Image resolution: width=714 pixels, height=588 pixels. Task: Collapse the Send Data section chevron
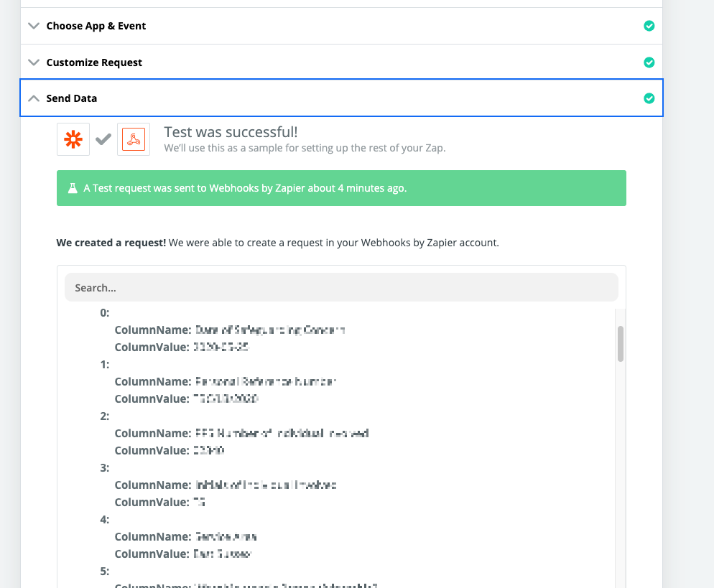(x=34, y=98)
